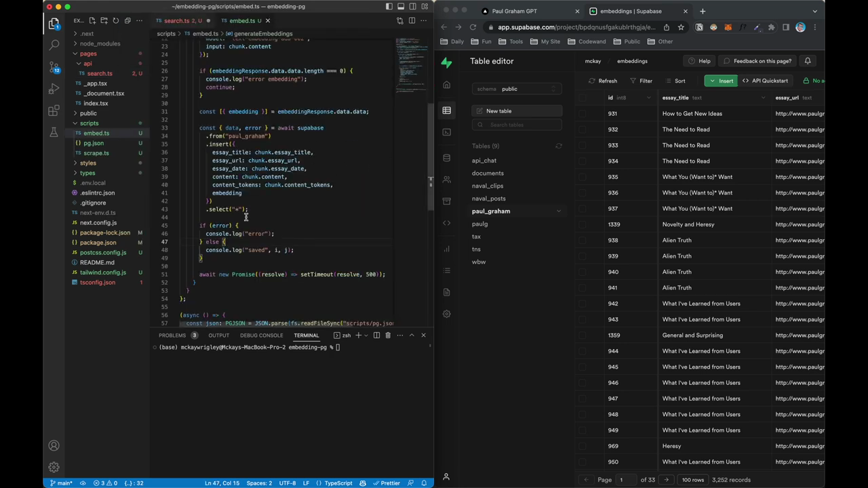The image size is (868, 488).
Task: Click the Search tables input field
Action: [517, 125]
